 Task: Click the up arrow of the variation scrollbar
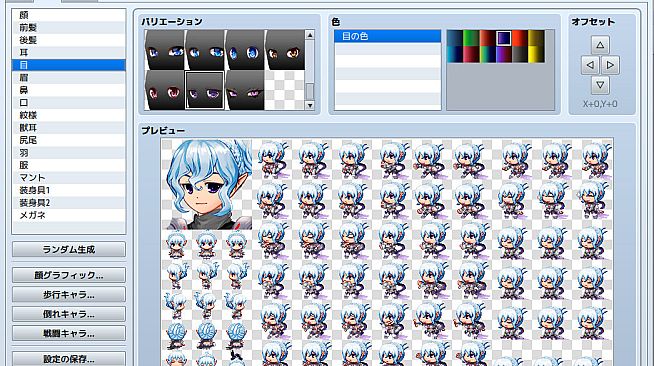coord(310,35)
